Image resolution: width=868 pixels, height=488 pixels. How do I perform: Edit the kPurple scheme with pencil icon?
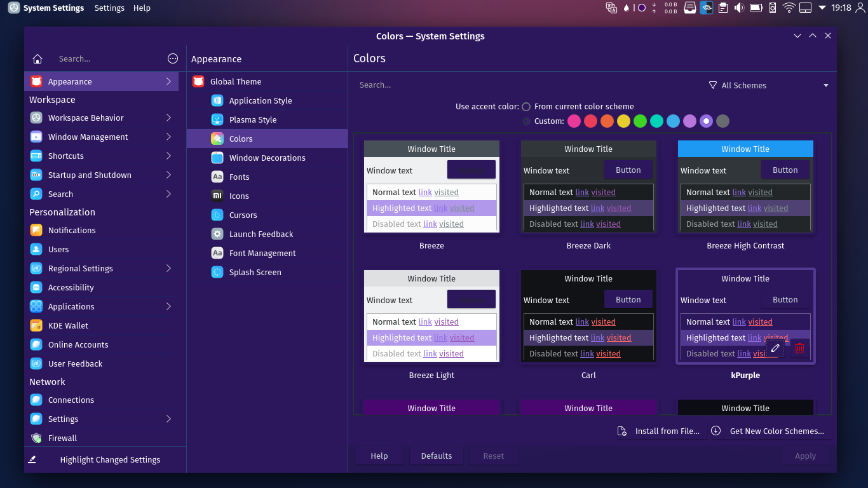point(775,348)
